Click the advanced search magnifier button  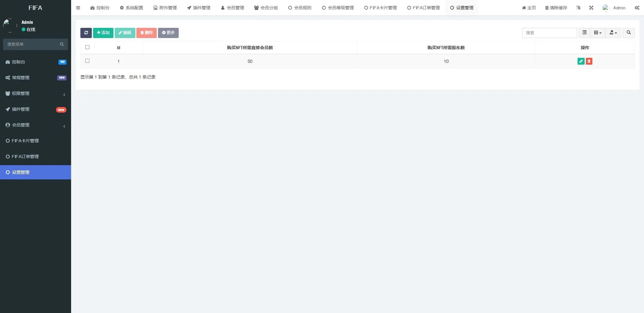(x=629, y=32)
